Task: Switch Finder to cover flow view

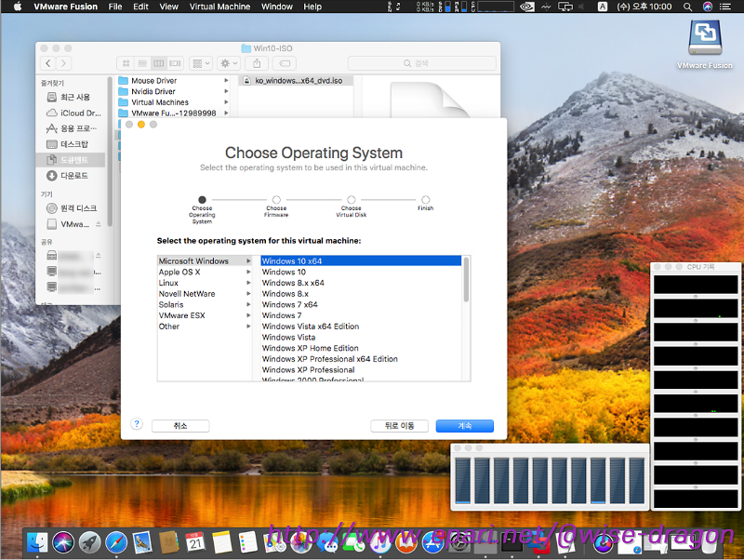Action: click(175, 63)
